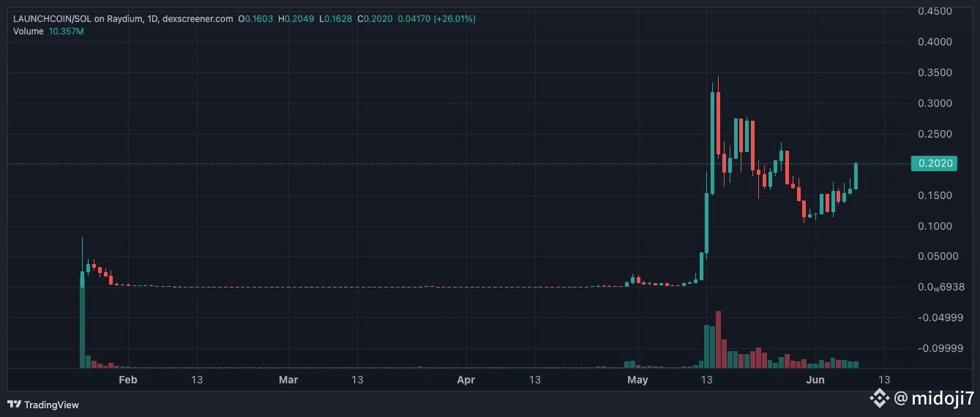
Task: Click the latest green daily candle
Action: (856, 176)
